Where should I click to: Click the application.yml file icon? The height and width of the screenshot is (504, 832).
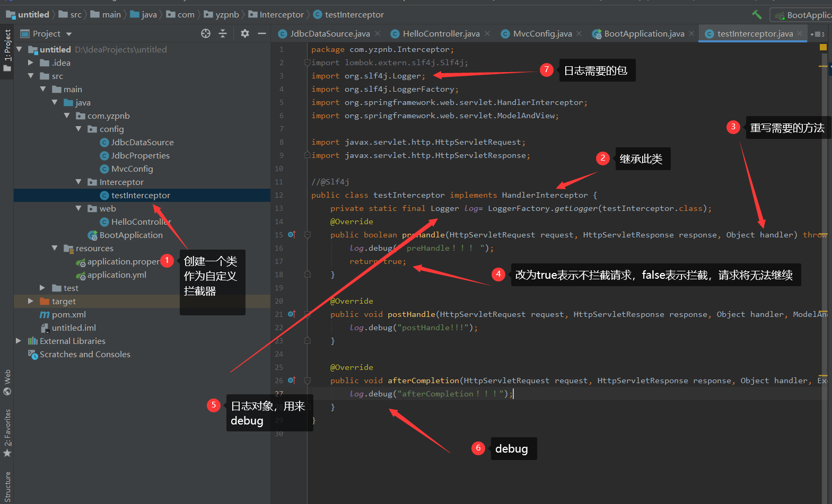click(81, 275)
